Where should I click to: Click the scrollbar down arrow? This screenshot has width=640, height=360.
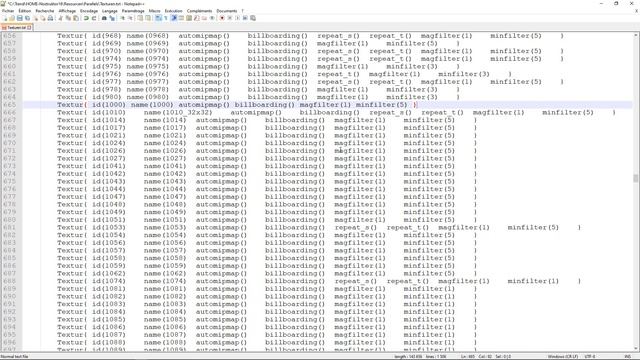pos(636,349)
